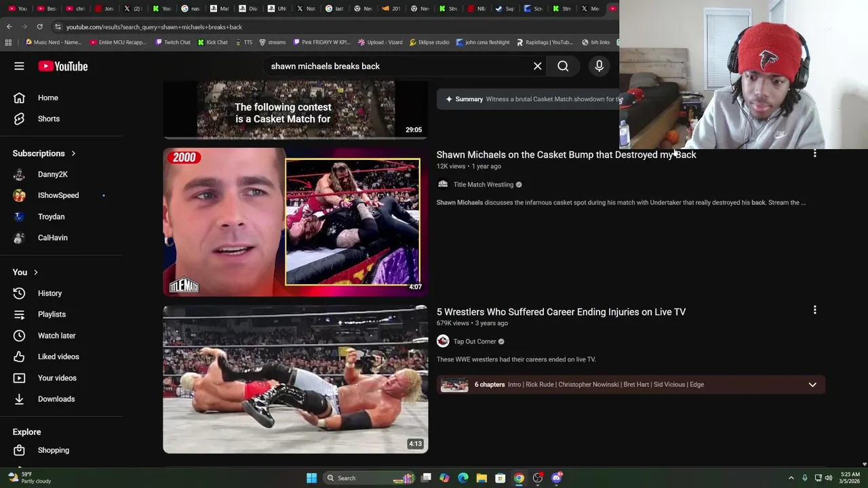Open Shawn Michaels Casket Bump video title

coord(566,155)
